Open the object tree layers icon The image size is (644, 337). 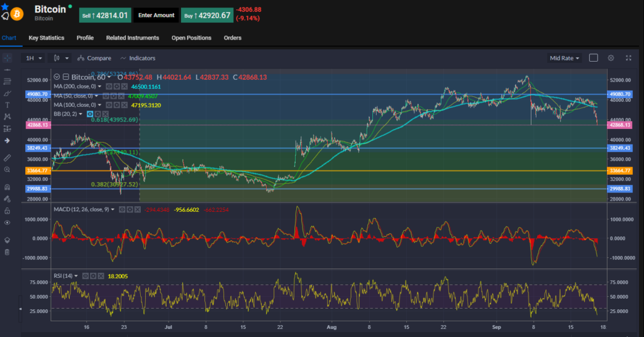pos(8,240)
